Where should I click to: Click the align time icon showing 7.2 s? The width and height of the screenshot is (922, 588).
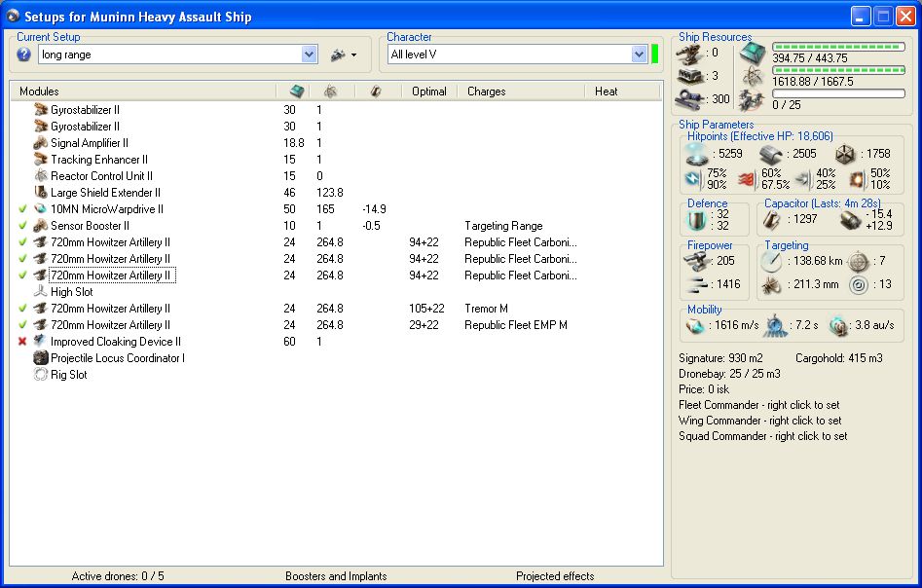775,326
